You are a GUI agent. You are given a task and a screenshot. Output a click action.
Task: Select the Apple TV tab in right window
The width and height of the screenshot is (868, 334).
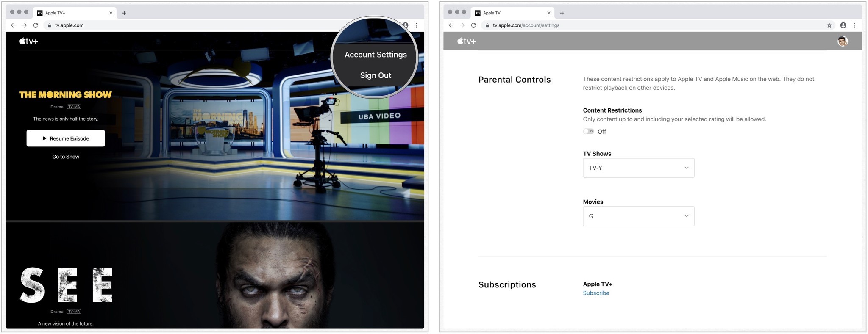click(512, 13)
